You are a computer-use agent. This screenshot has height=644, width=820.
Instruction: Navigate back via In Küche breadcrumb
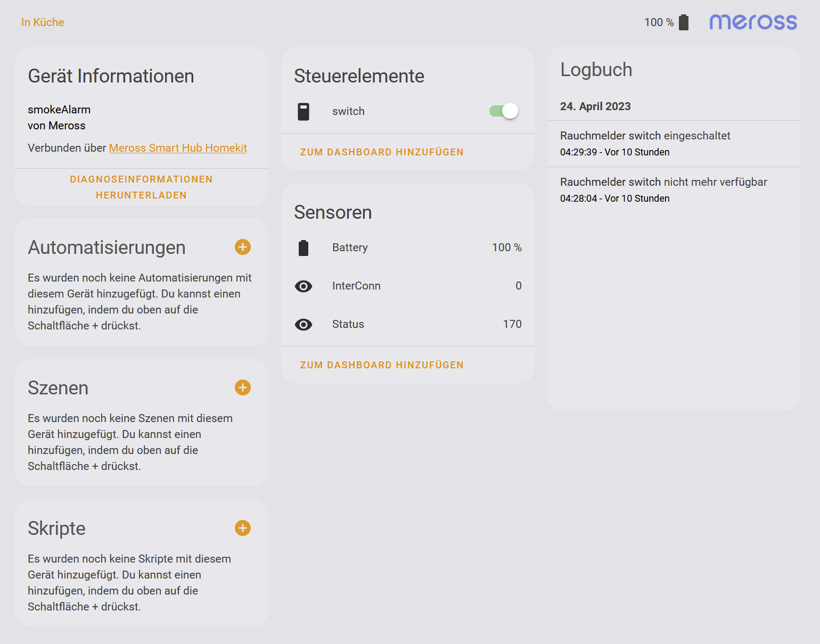[42, 22]
